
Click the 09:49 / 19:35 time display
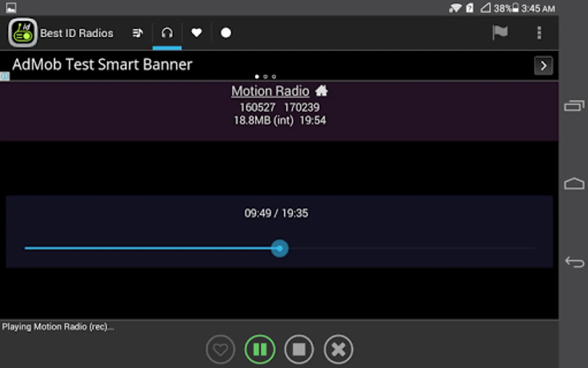[276, 213]
